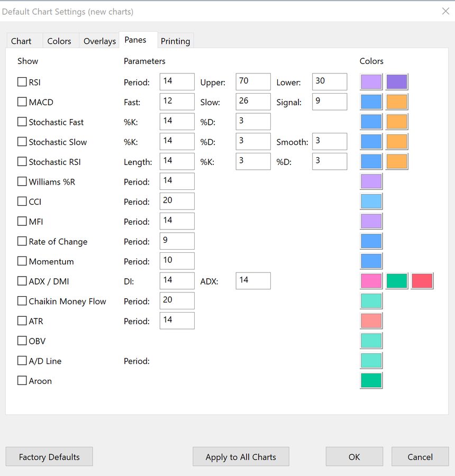Change the MFI purple swatch
455x476 pixels.
point(371,221)
